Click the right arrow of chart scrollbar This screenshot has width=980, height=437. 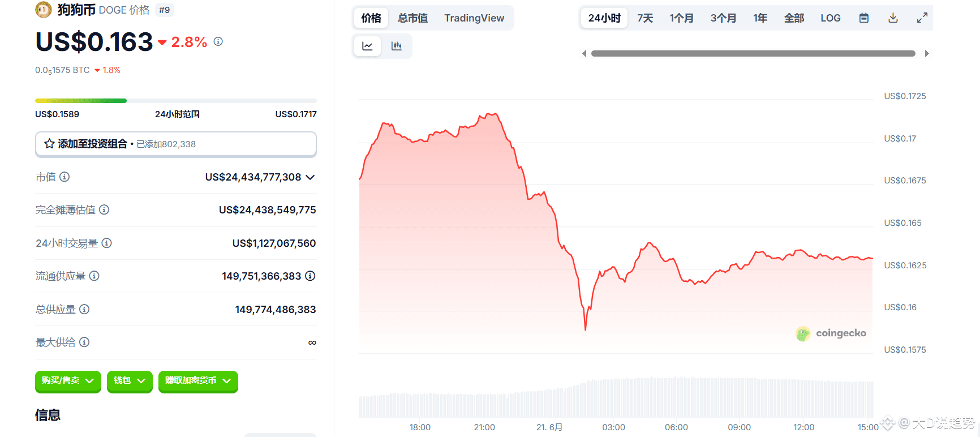tap(927, 54)
